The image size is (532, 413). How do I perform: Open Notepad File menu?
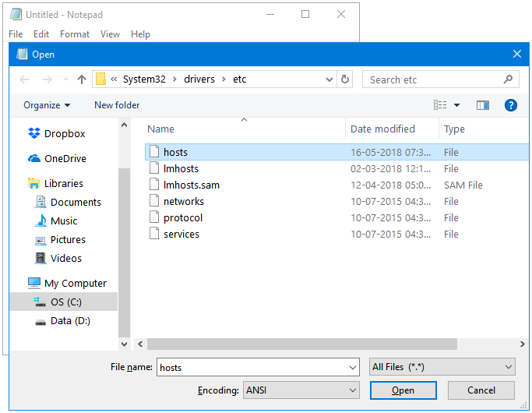coord(16,34)
